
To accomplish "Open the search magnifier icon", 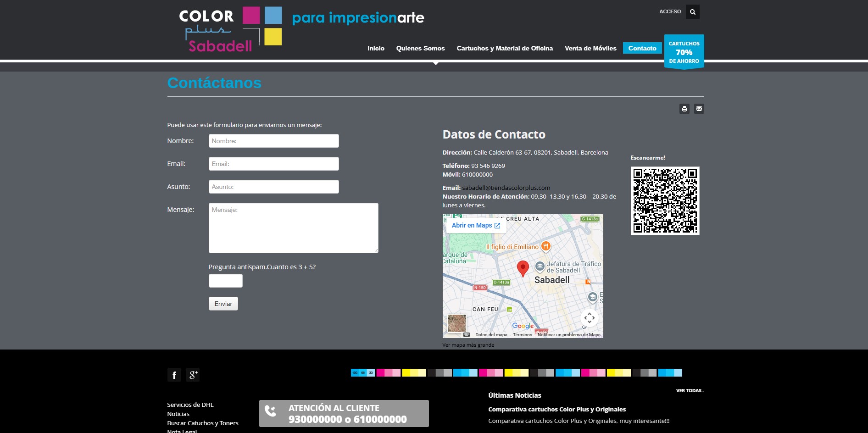I will (693, 12).
